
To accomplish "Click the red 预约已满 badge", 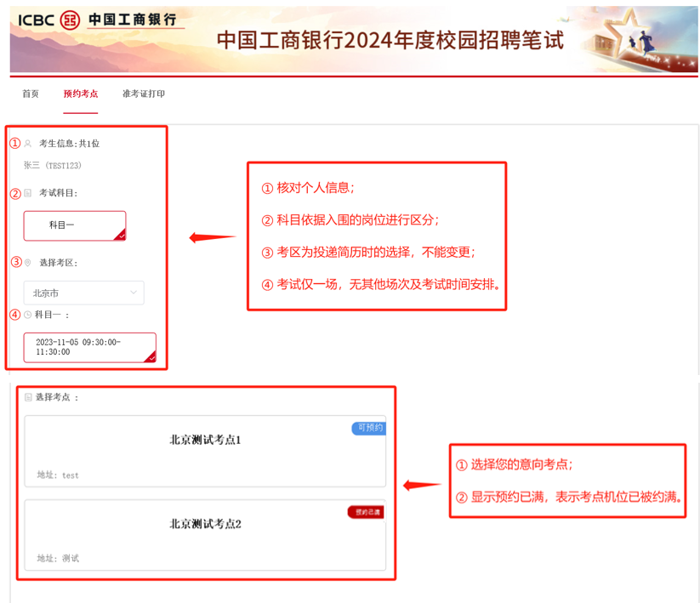I will point(366,512).
